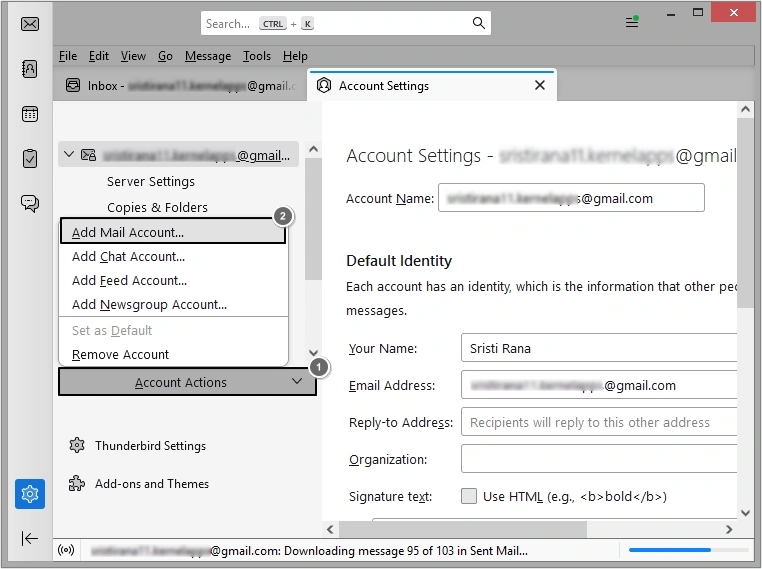Open Server Settings in account tree

click(x=151, y=181)
